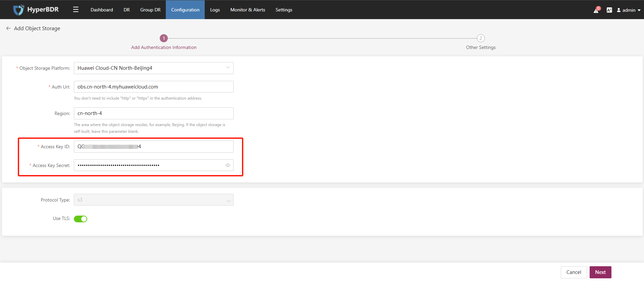The height and width of the screenshot is (282, 644).
Task: Open the admin user menu
Action: 629,10
